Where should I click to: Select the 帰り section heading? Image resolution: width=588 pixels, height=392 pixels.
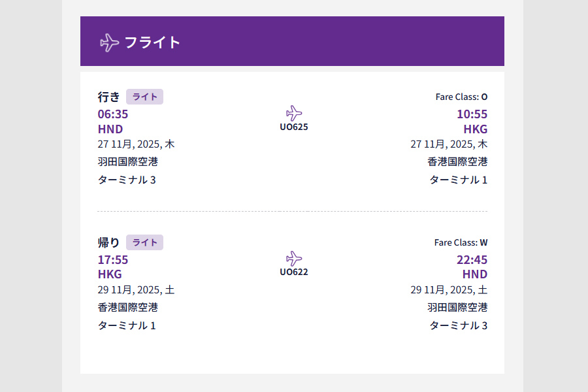(108, 242)
